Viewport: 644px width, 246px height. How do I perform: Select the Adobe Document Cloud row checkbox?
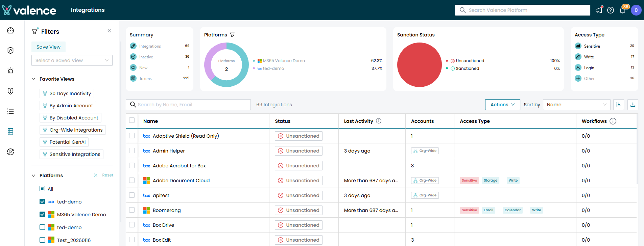132,181
